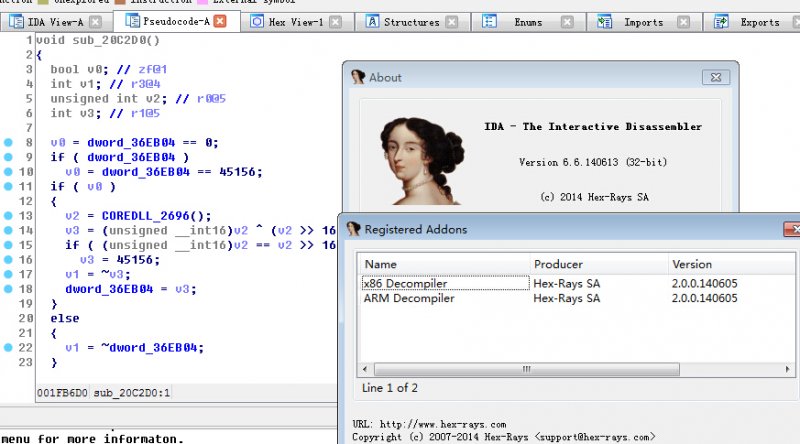Click the IDA View-A tab icon
800x444 pixels.
(16, 22)
